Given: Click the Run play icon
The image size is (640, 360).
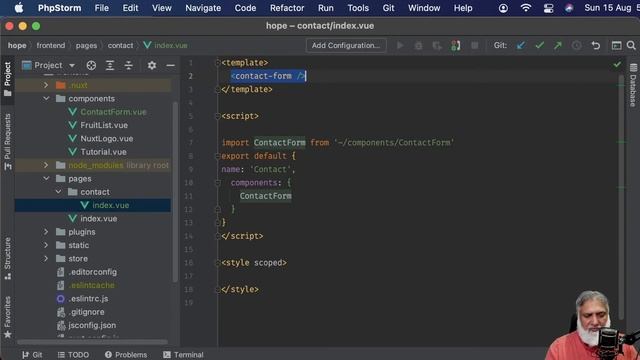Looking at the screenshot, I should (400, 45).
